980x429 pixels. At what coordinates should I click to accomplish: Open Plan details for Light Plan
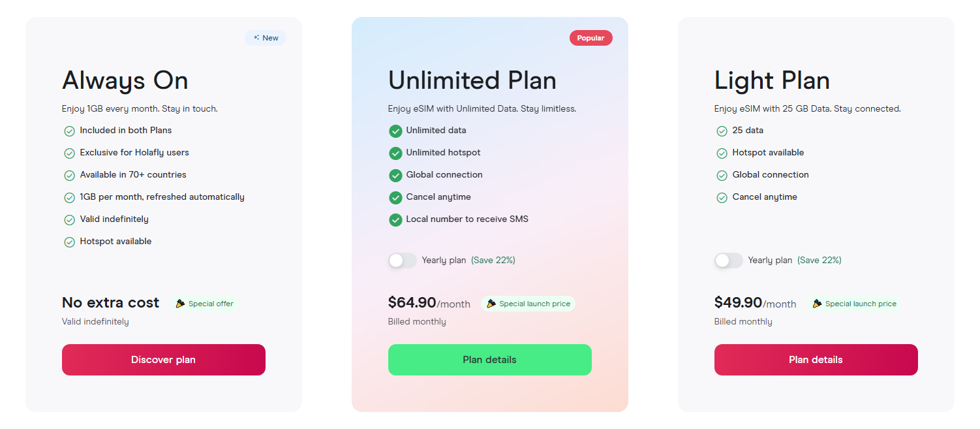[816, 360]
